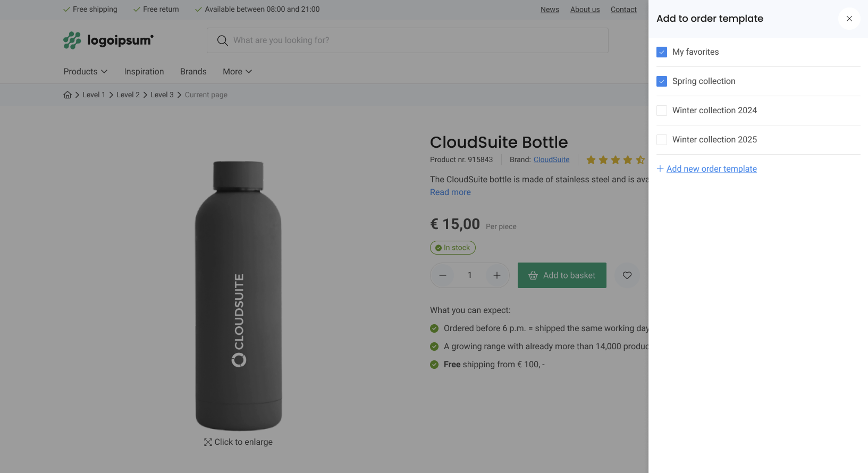
Task: Click the heart wishlist icon
Action: (627, 275)
